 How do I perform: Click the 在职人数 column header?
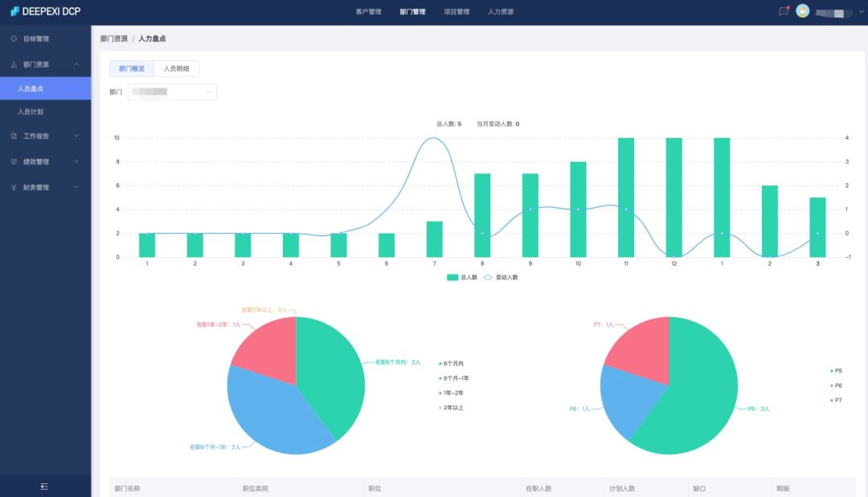point(538,489)
